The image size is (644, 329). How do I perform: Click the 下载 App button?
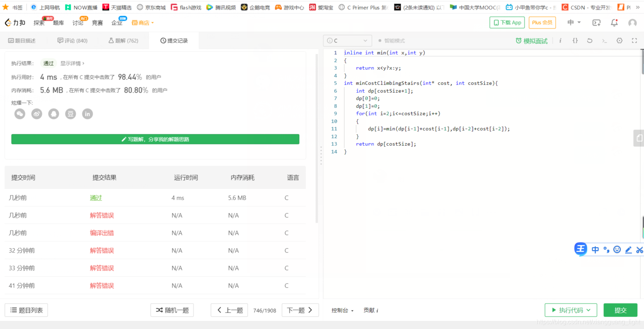(x=507, y=22)
